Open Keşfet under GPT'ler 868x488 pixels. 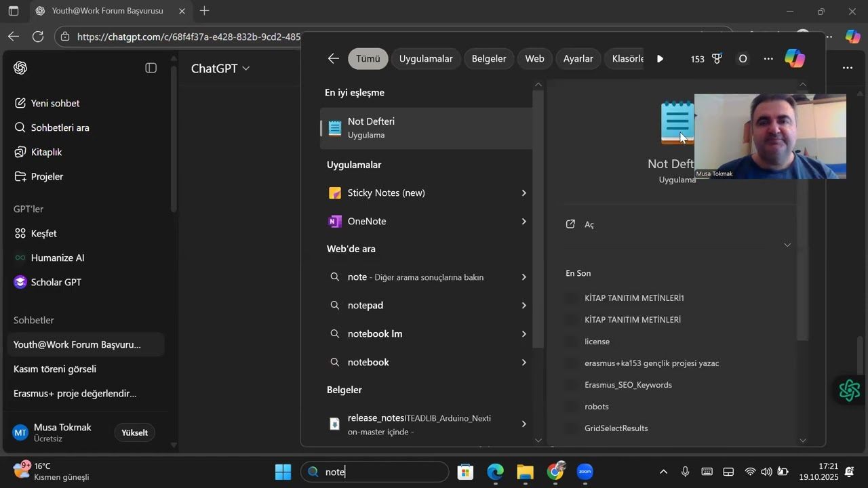pyautogui.click(x=36, y=233)
